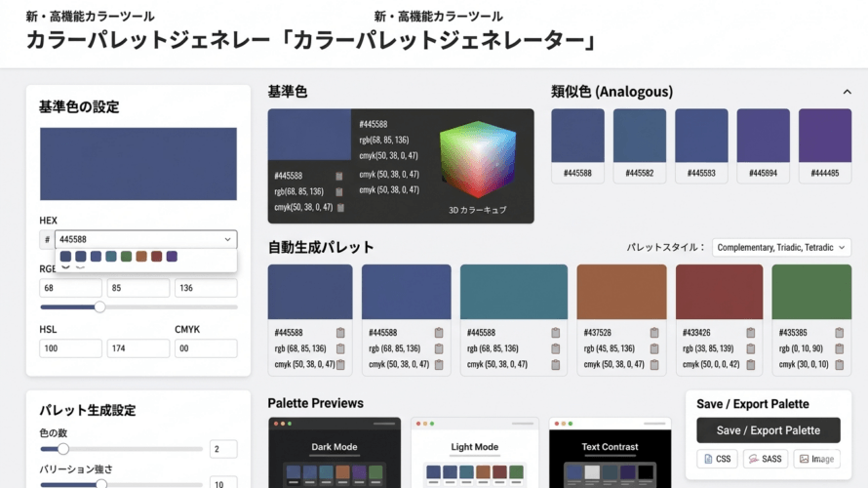Export palette as Image
The width and height of the screenshot is (868, 488).
816,459
